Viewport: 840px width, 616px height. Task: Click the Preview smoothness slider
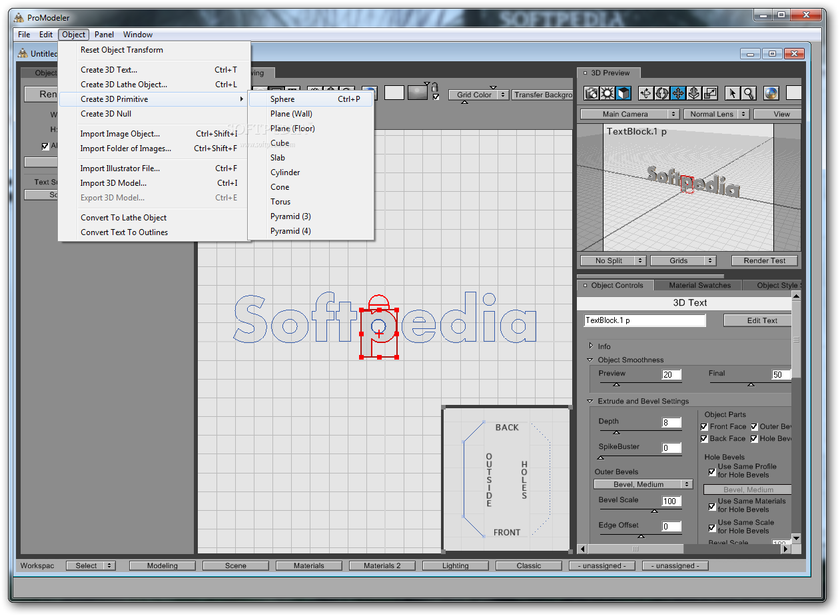pos(640,384)
